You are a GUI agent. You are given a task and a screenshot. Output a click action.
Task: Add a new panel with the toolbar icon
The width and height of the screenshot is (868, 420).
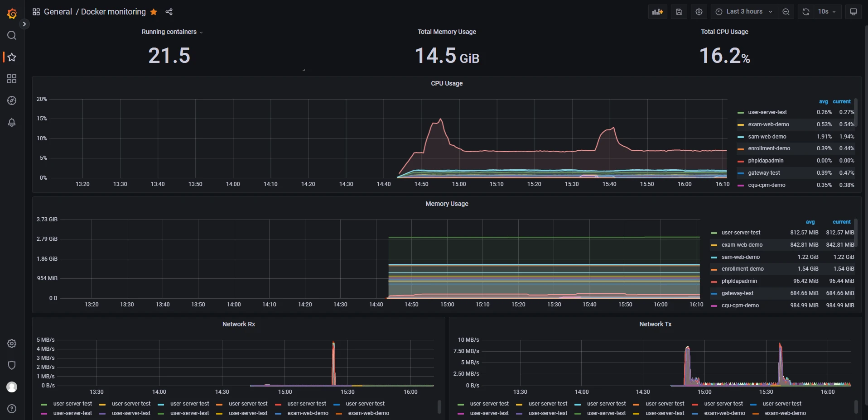point(657,12)
